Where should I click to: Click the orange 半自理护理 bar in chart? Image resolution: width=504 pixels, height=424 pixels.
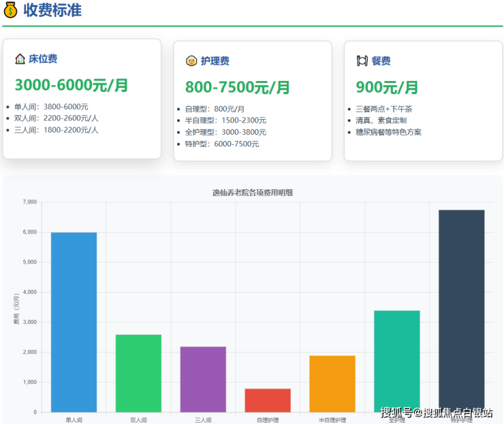332,383
